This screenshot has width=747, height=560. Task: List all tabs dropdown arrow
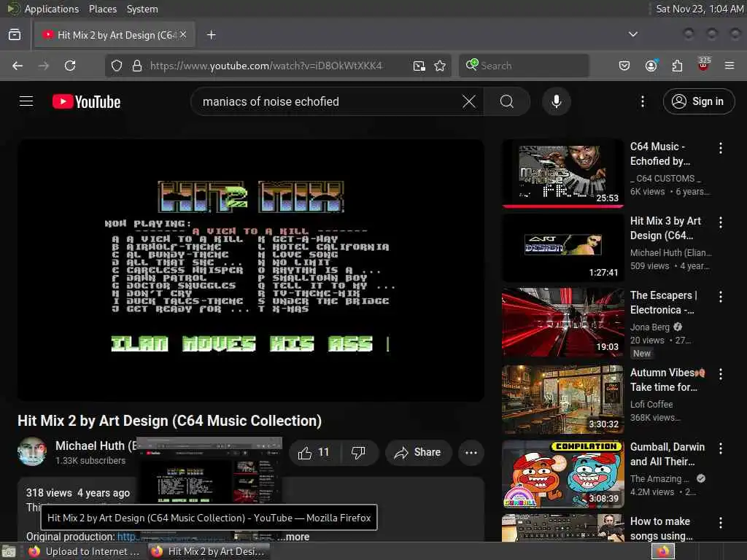[633, 34]
